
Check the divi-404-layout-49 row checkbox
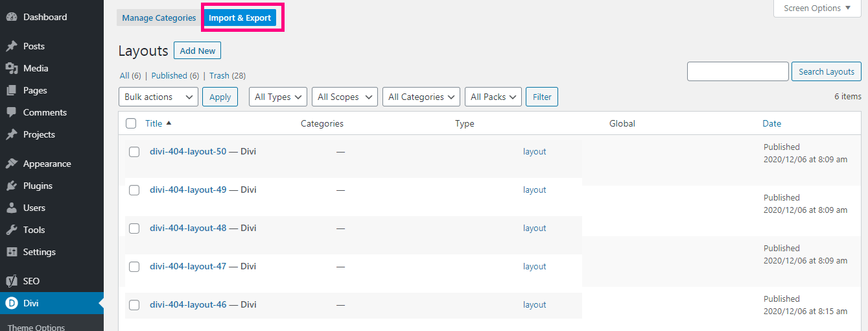point(134,190)
